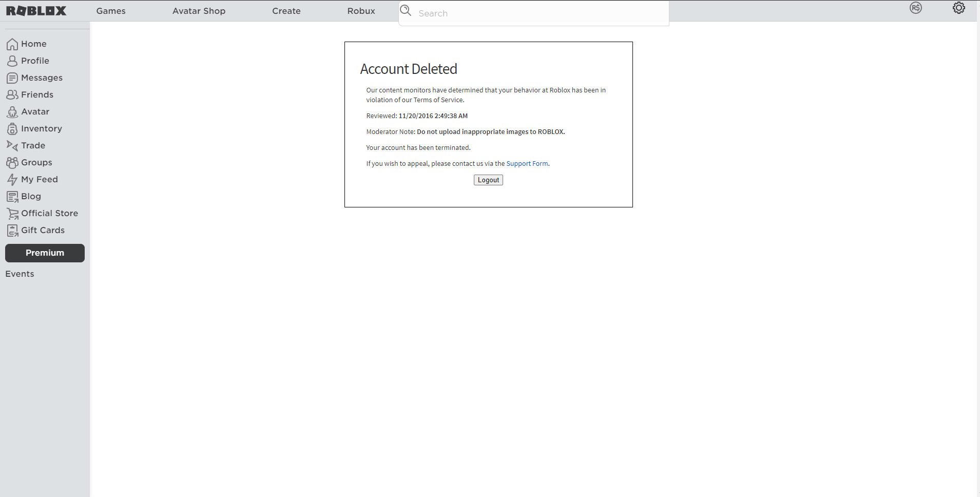Open the Official Store label
Screen dimensions: 980x497
[49, 213]
